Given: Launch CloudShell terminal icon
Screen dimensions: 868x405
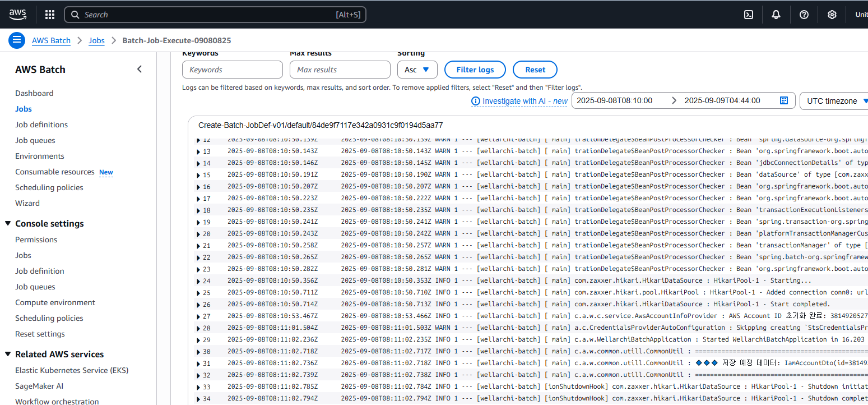Looking at the screenshot, I should point(748,15).
